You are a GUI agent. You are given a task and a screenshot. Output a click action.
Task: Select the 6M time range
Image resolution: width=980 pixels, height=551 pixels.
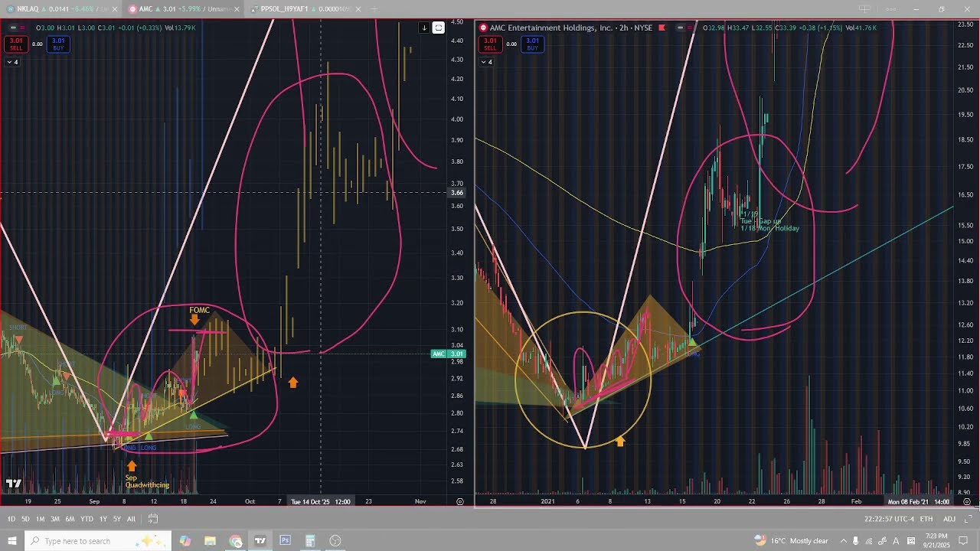tap(70, 519)
